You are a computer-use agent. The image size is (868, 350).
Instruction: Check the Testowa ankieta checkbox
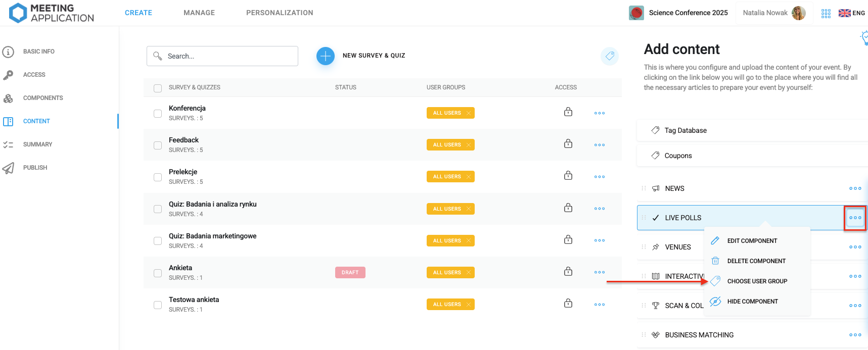tap(158, 305)
